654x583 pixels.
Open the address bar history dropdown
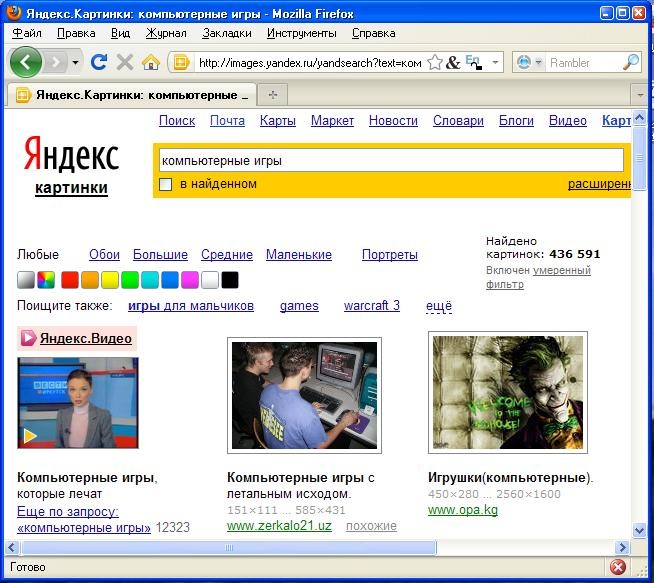coord(495,63)
